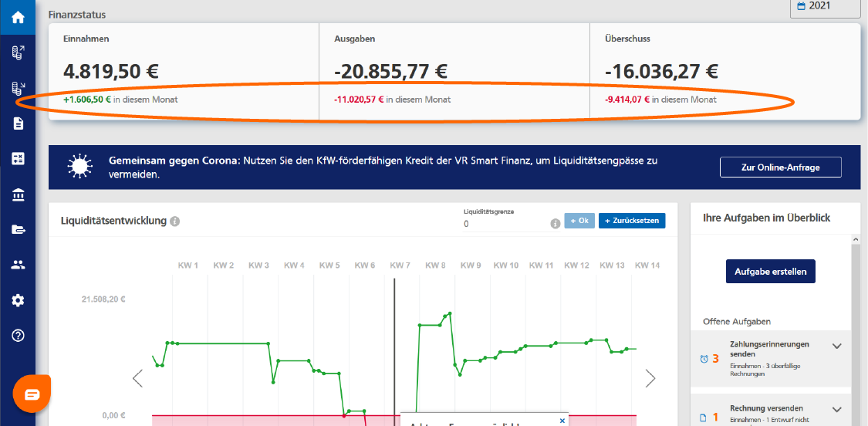
Task: Click the + Zurücksetzen button
Action: coord(632,221)
